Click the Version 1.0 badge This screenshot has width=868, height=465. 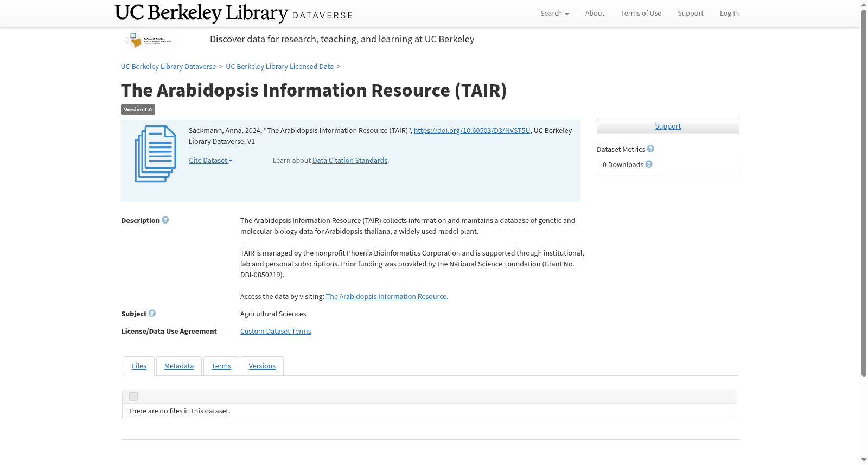point(138,110)
